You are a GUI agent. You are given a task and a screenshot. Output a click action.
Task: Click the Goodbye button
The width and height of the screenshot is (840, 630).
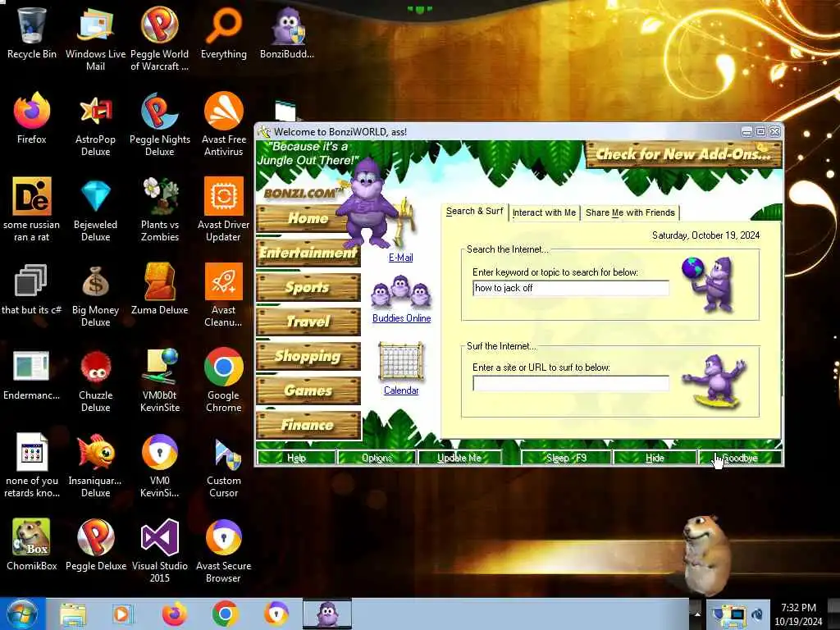click(740, 458)
